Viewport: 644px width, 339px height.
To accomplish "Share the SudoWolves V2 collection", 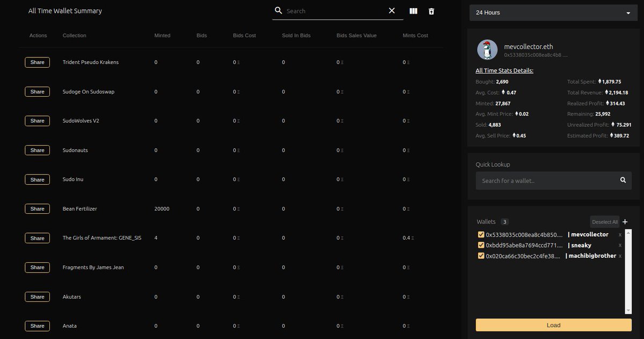I will click(x=38, y=121).
